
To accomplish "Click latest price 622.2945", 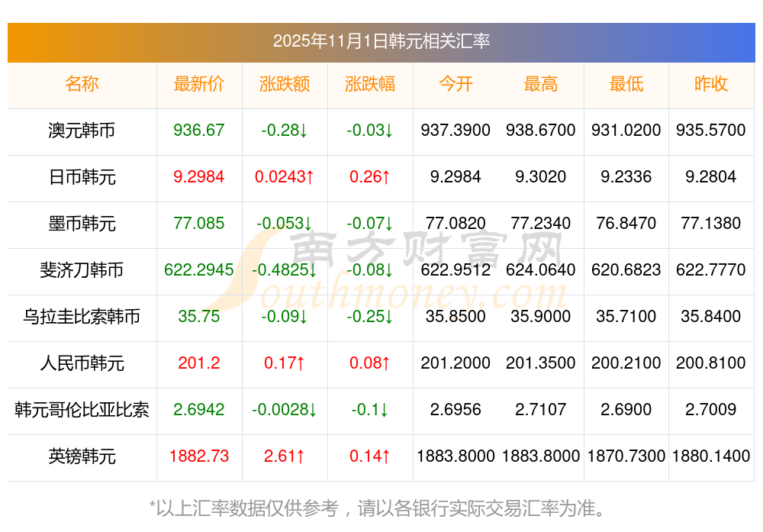I will pos(199,270).
